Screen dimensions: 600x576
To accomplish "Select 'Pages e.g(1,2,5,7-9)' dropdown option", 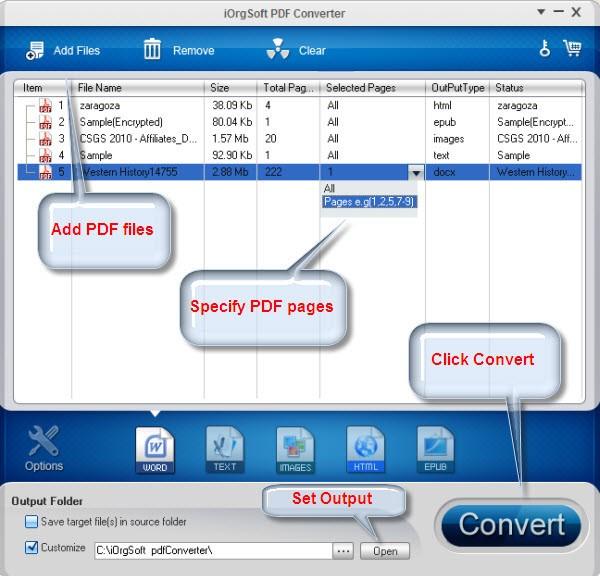I will point(370,202).
